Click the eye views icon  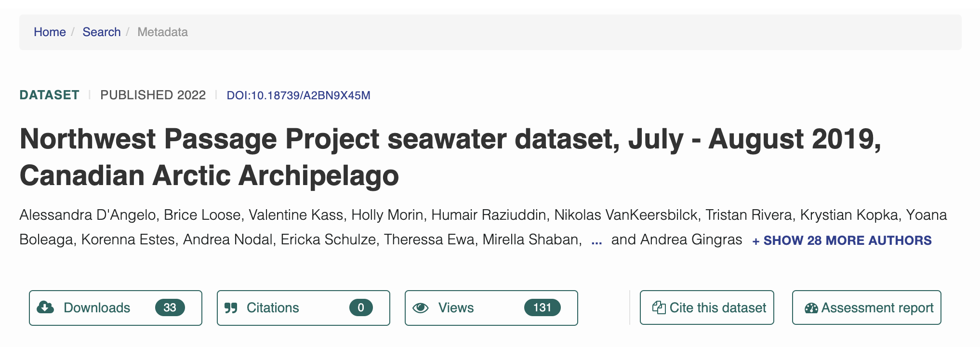(x=421, y=308)
